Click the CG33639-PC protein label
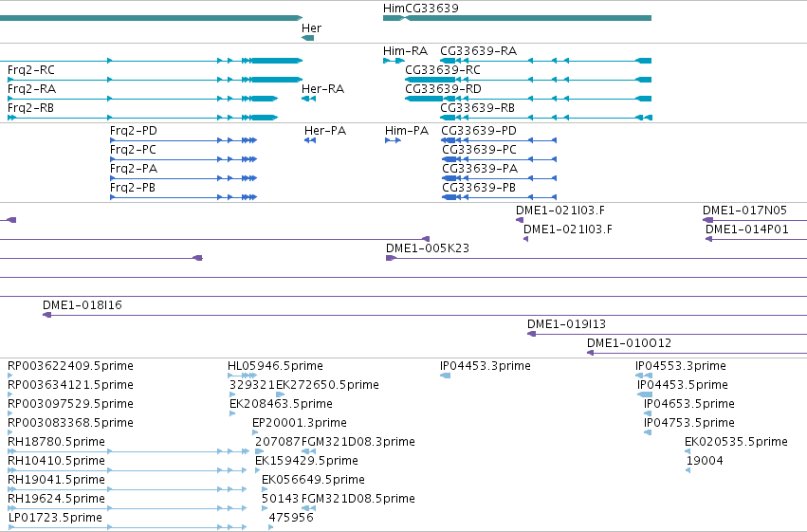 [479, 150]
